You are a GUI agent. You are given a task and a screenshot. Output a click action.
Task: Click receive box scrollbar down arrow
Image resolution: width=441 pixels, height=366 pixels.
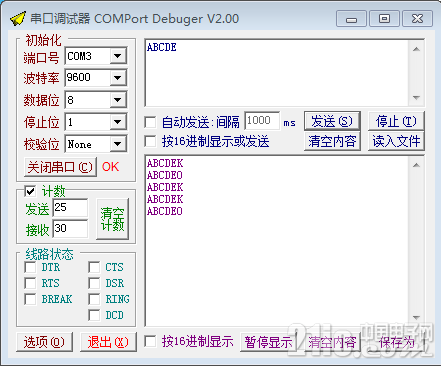(416, 317)
